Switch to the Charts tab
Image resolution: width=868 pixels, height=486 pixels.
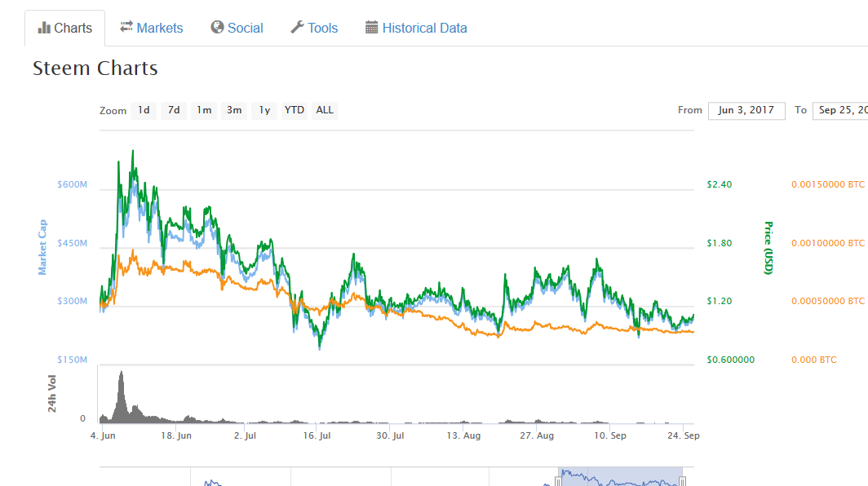point(64,29)
